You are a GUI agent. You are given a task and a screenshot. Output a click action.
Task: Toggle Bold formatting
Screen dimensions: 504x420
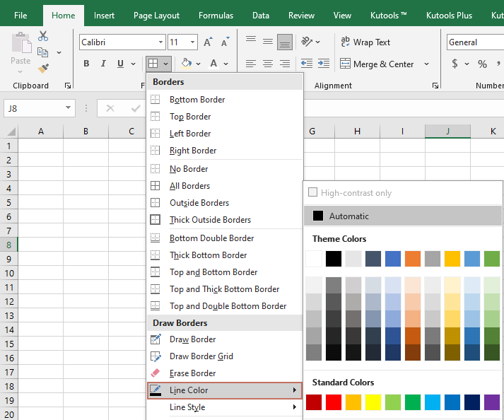[x=86, y=64]
